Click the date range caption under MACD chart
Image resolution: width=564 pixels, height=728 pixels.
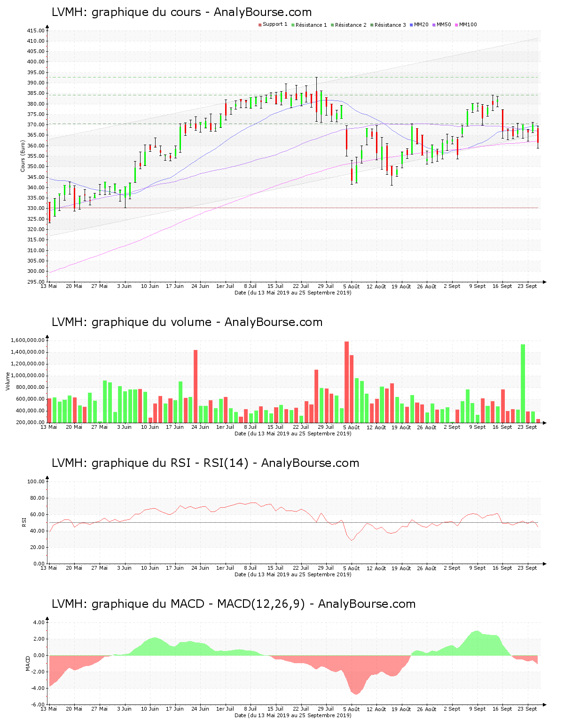tap(293, 715)
